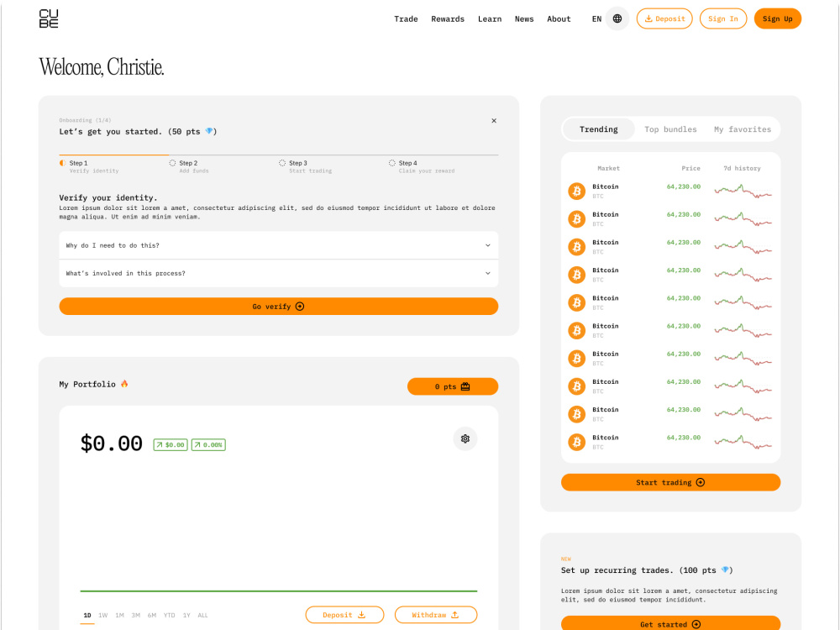Select the YTD chart range

point(170,616)
